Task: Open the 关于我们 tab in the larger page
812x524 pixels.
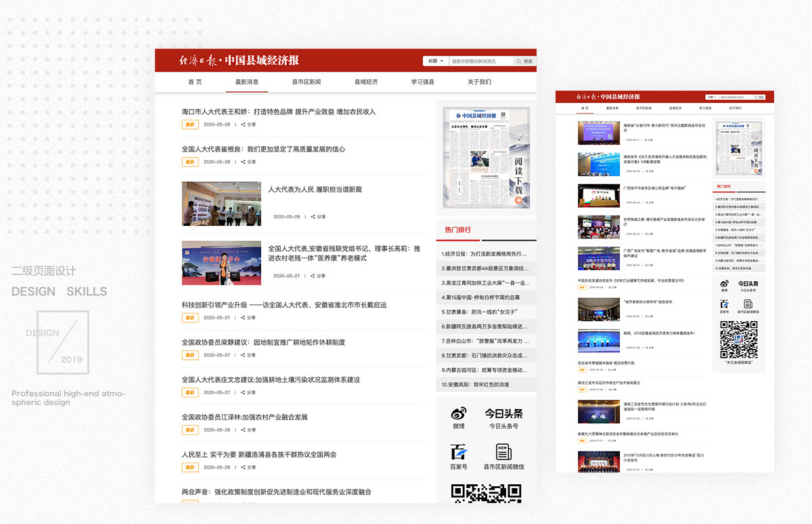Action: (479, 82)
